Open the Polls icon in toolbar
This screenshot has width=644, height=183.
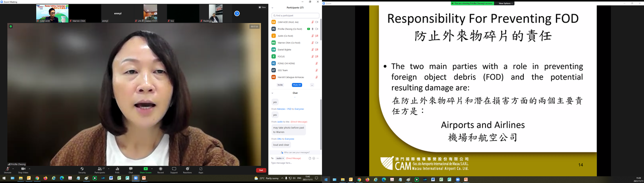click(x=117, y=168)
